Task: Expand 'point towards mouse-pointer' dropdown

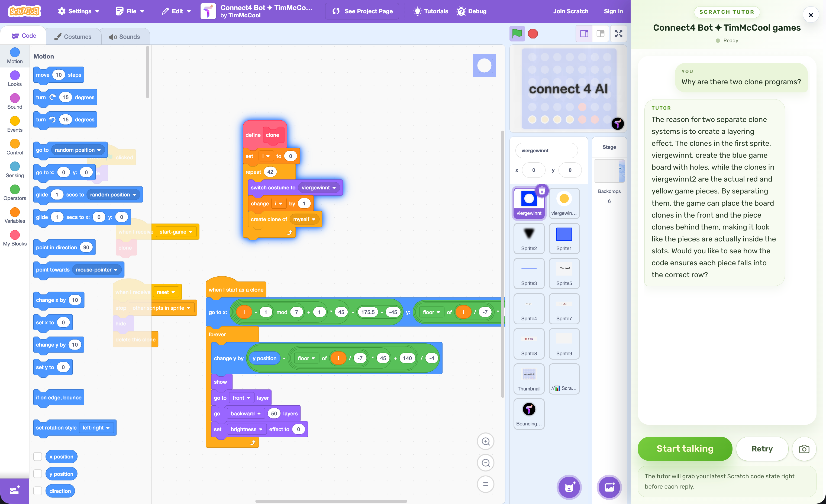Action: click(96, 270)
